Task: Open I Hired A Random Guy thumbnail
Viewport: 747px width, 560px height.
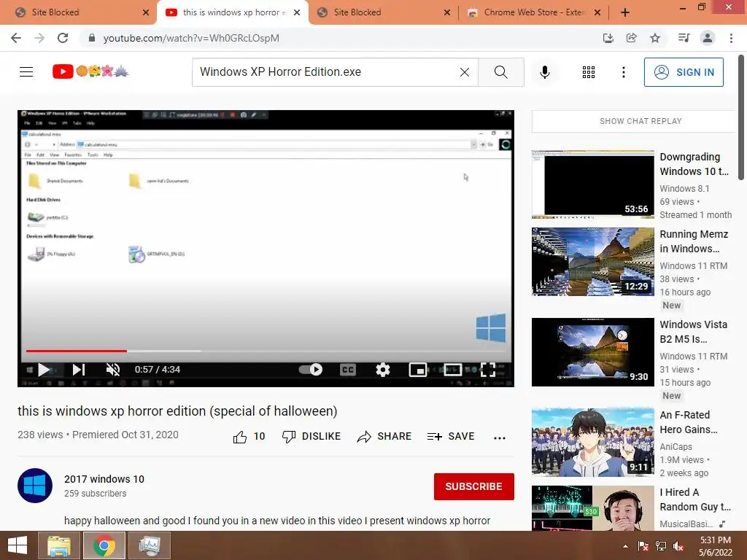Action: click(x=592, y=508)
